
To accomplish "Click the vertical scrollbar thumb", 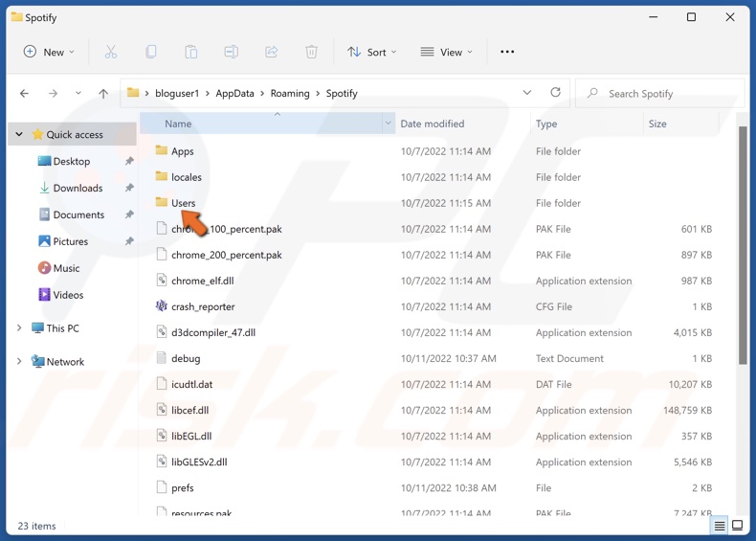I will click(x=743, y=245).
